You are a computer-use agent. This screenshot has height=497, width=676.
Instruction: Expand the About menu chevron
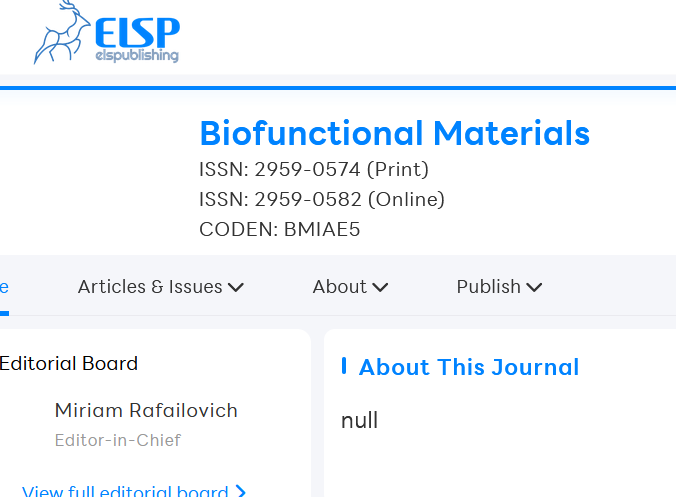(x=380, y=287)
